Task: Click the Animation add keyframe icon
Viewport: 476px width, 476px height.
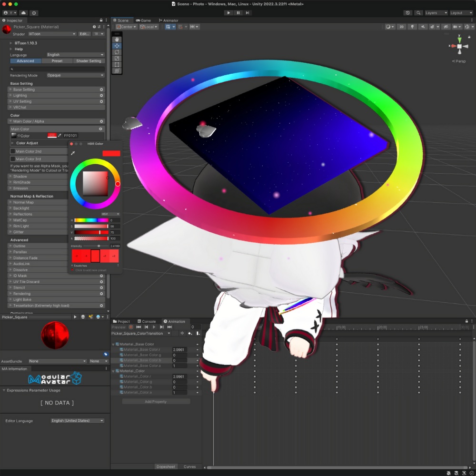Action: (190, 333)
